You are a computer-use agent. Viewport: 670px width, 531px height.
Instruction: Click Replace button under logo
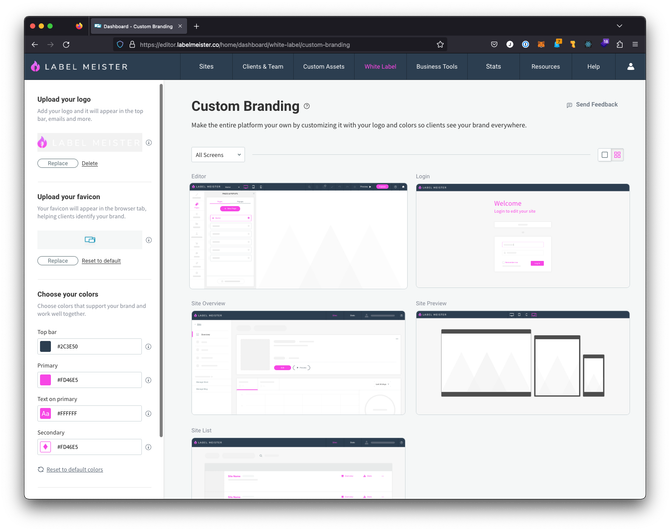(58, 163)
